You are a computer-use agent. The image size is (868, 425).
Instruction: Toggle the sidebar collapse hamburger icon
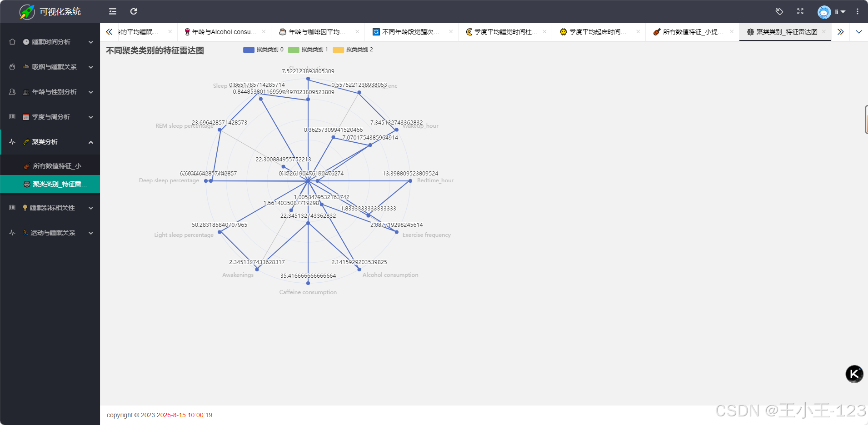point(113,11)
